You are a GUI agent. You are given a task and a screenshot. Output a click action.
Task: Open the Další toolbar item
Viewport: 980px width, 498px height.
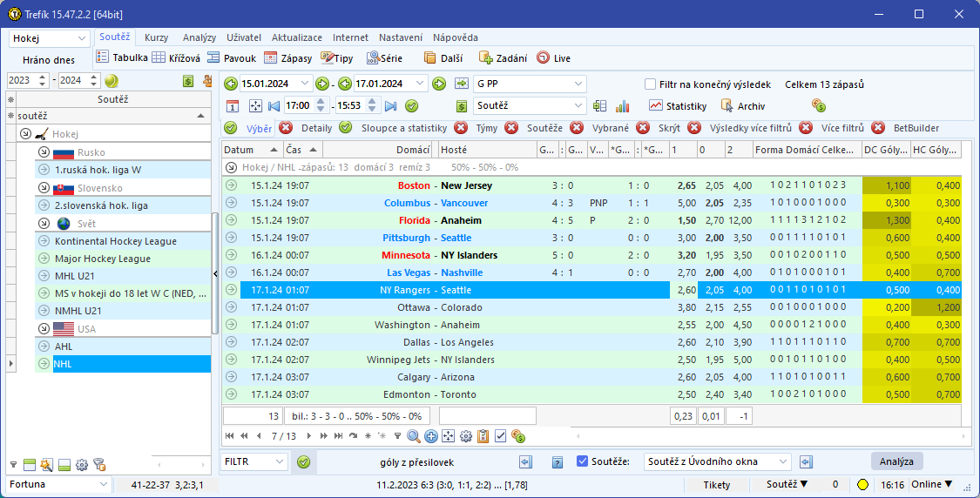point(443,58)
